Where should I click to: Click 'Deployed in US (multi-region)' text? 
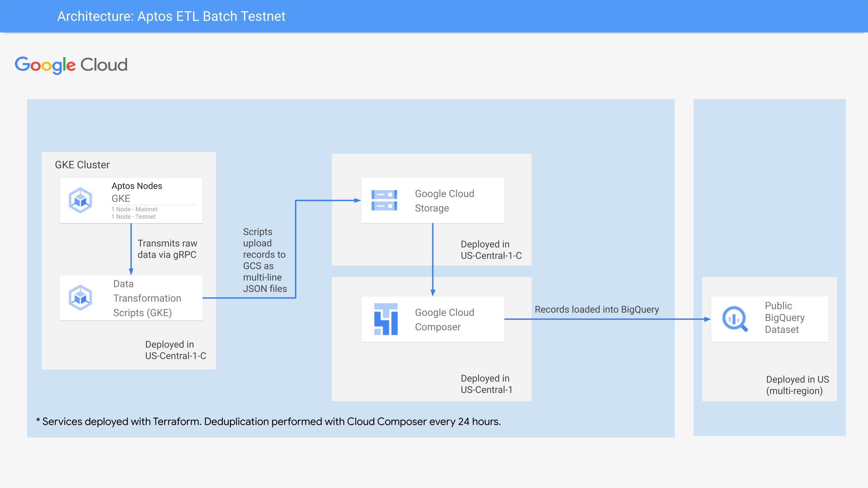point(798,385)
